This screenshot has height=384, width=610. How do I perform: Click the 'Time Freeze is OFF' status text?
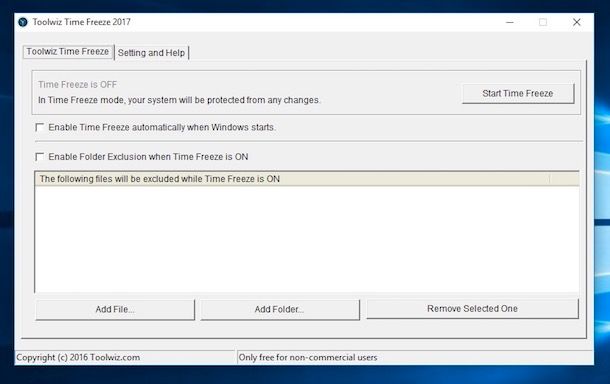click(x=77, y=84)
